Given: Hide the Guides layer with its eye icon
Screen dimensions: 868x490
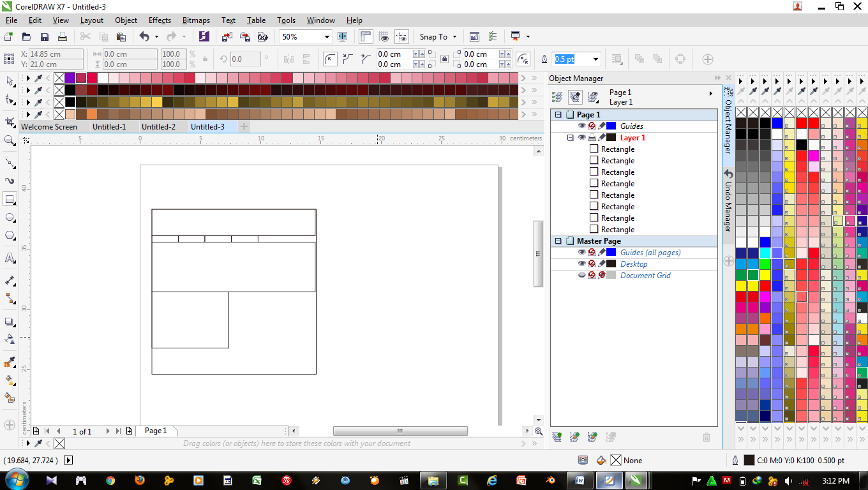Looking at the screenshot, I should 581,126.
